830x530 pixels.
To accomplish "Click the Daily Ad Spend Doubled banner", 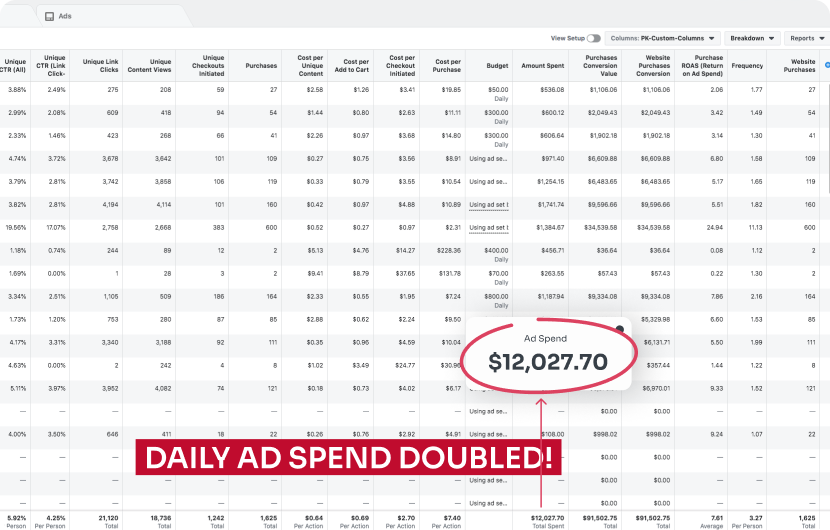I will 349,458.
